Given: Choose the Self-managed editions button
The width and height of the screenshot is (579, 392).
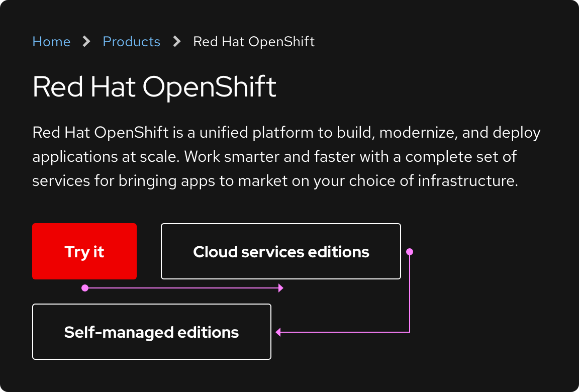Looking at the screenshot, I should 151,332.
